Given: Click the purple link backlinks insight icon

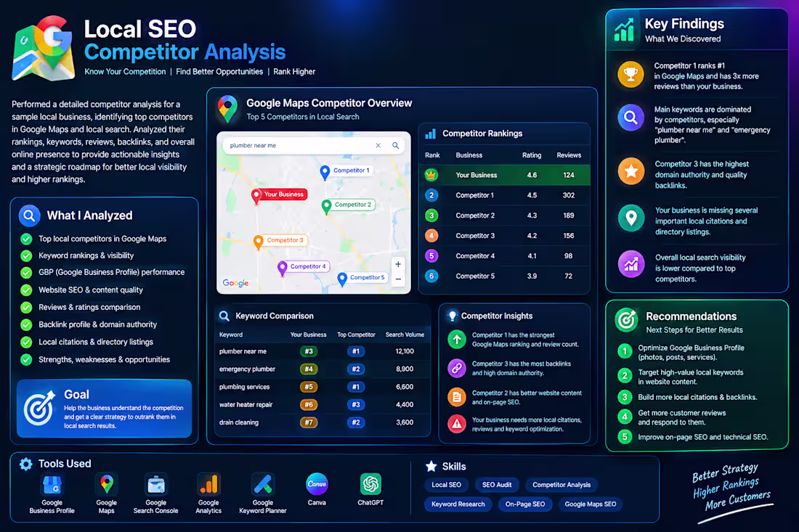Looking at the screenshot, I should pyautogui.click(x=457, y=367).
